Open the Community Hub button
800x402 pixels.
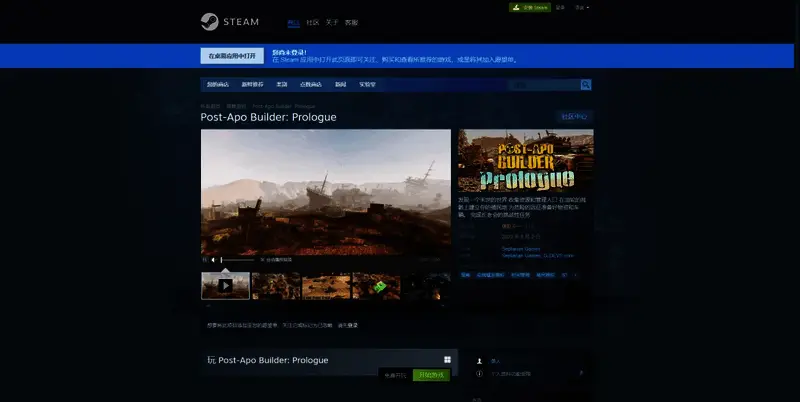pyautogui.click(x=574, y=116)
